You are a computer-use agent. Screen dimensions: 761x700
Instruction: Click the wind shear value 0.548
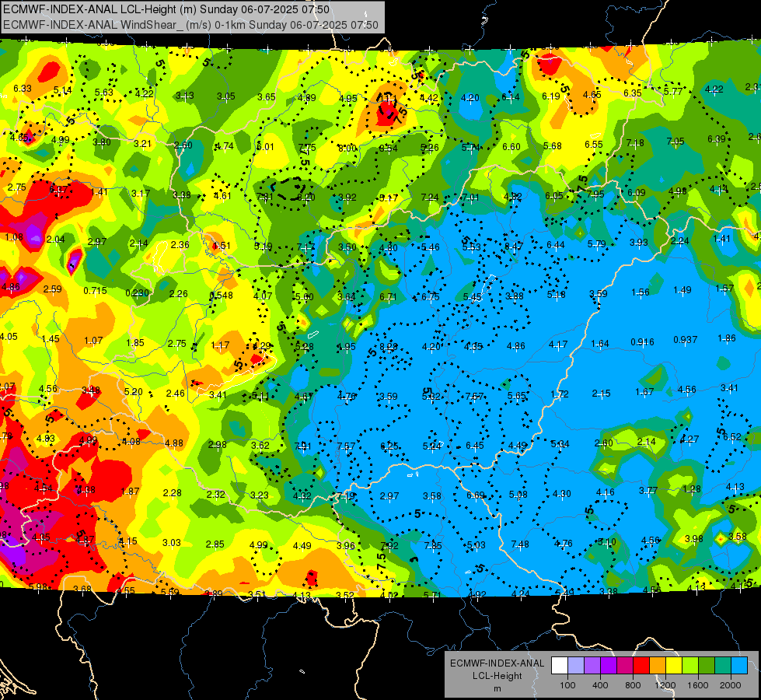221,296
